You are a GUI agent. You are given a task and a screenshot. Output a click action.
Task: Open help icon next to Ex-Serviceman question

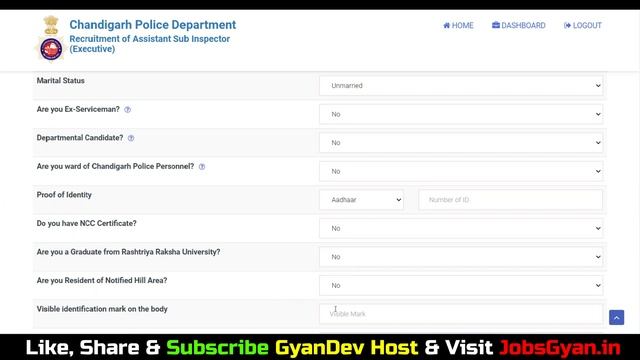click(127, 109)
